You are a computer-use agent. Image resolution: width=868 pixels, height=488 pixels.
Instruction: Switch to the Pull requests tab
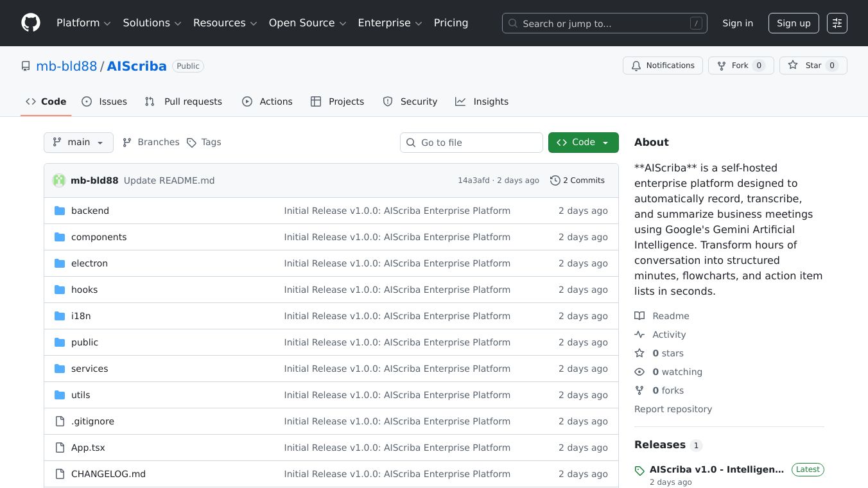pyautogui.click(x=184, y=101)
